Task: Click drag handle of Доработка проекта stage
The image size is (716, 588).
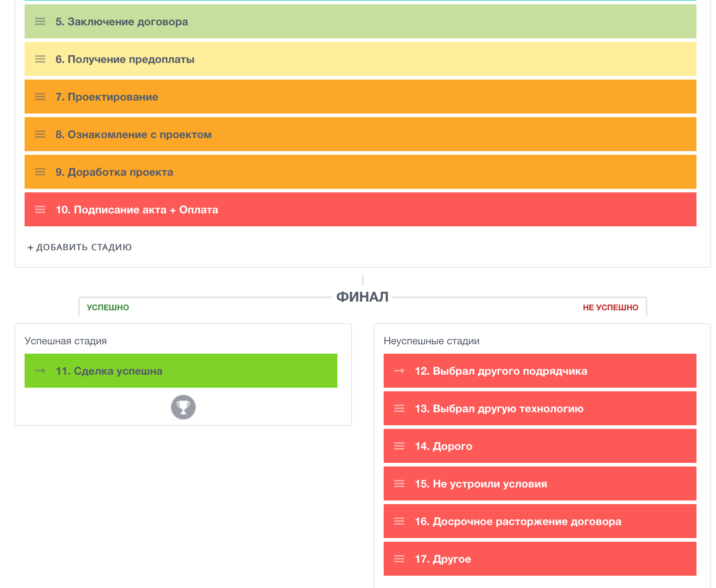Action: click(x=40, y=172)
